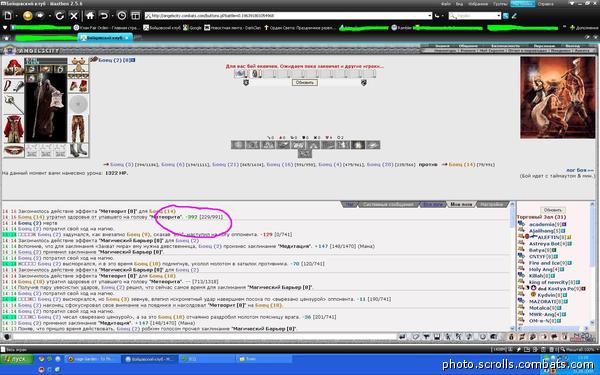Screen dimensions: 600x375
Task: Go back with the yellow round button
Action: coord(28,16)
